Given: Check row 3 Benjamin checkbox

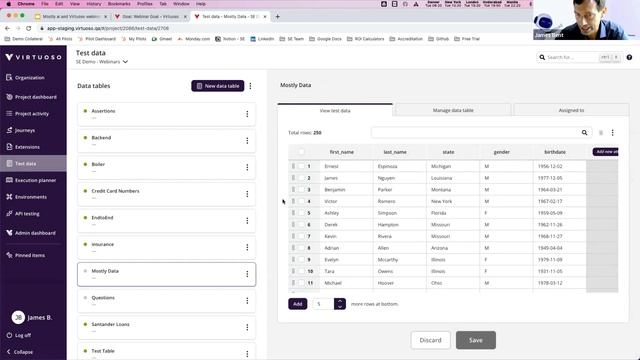Looking at the screenshot, I should (301, 189).
